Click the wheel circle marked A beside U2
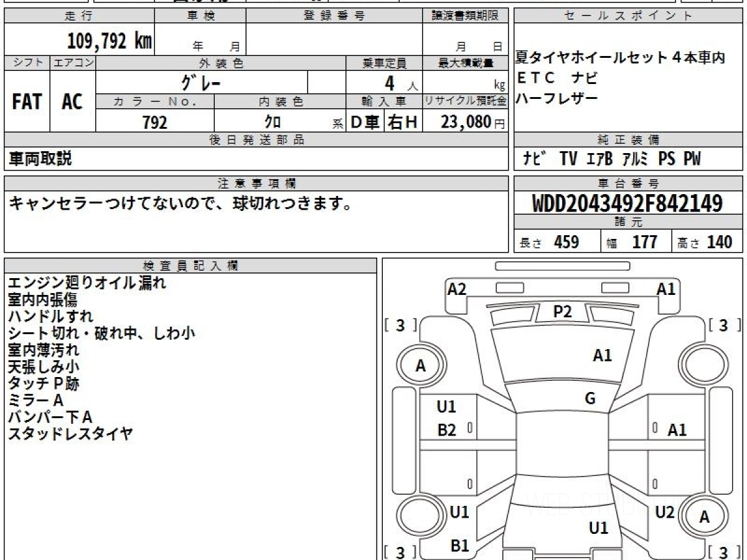 tap(704, 516)
